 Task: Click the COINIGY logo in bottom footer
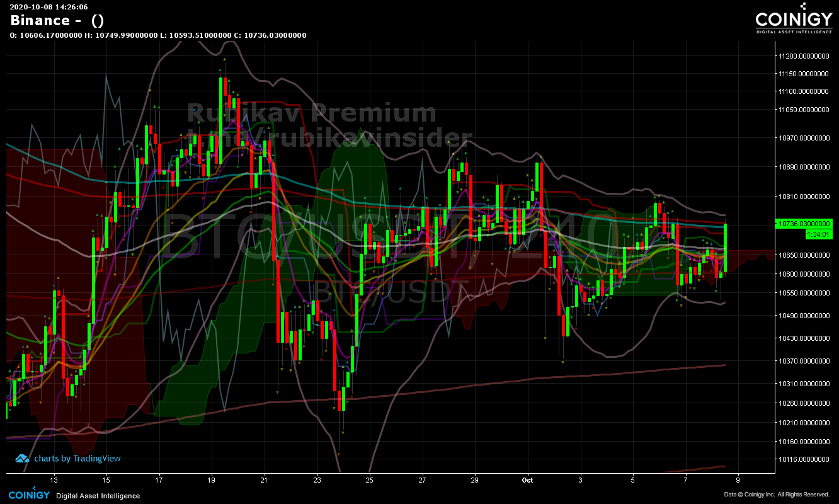29,495
